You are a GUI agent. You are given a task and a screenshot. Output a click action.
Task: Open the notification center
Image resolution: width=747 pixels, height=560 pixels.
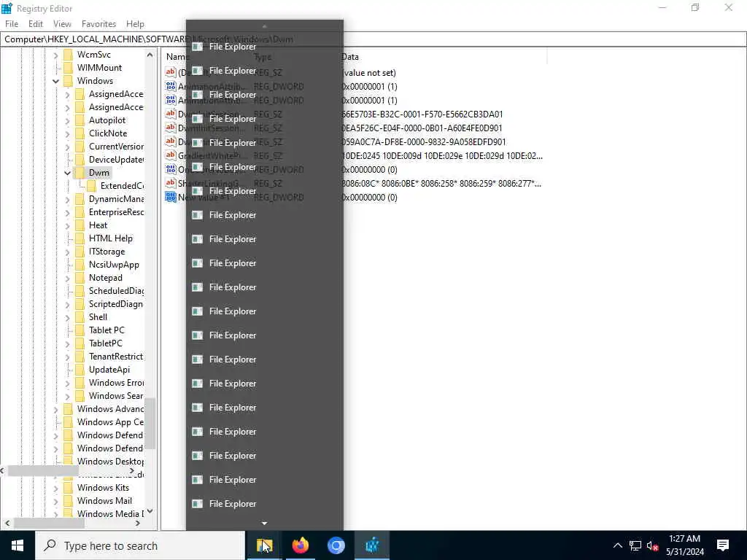tap(723, 545)
